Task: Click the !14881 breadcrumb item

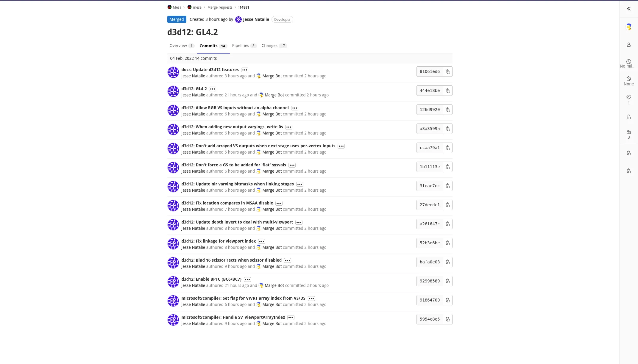Action: pyautogui.click(x=244, y=7)
